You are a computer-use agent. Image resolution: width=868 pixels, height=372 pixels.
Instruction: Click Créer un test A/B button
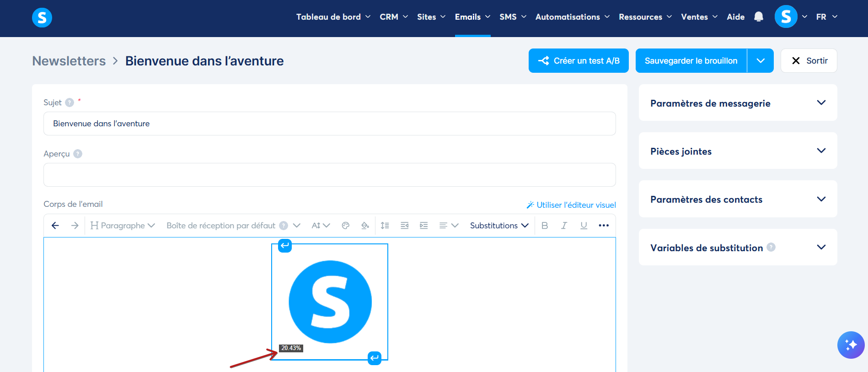(x=579, y=60)
